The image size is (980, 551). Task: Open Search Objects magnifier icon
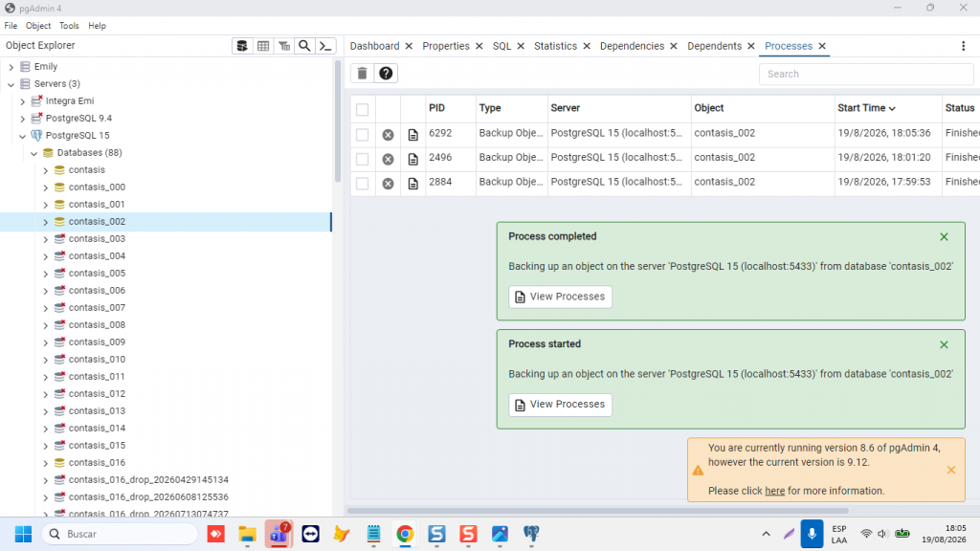[304, 46]
